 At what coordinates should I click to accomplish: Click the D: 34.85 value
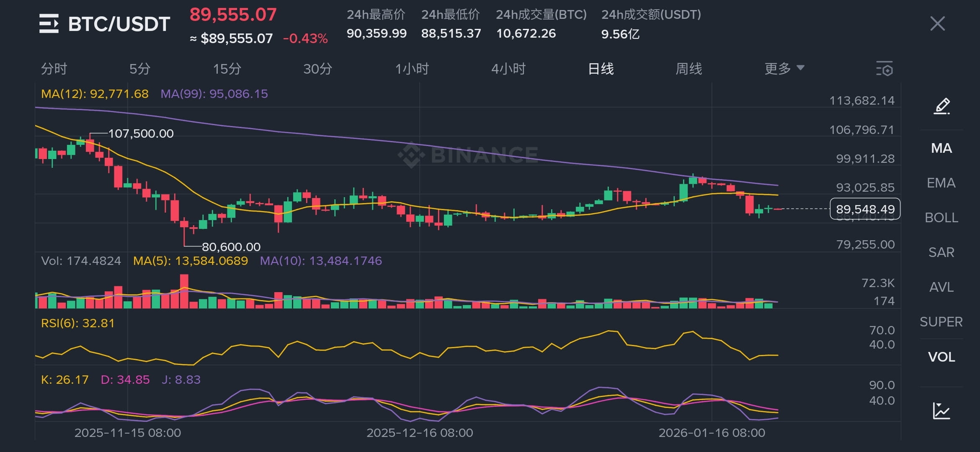(125, 380)
